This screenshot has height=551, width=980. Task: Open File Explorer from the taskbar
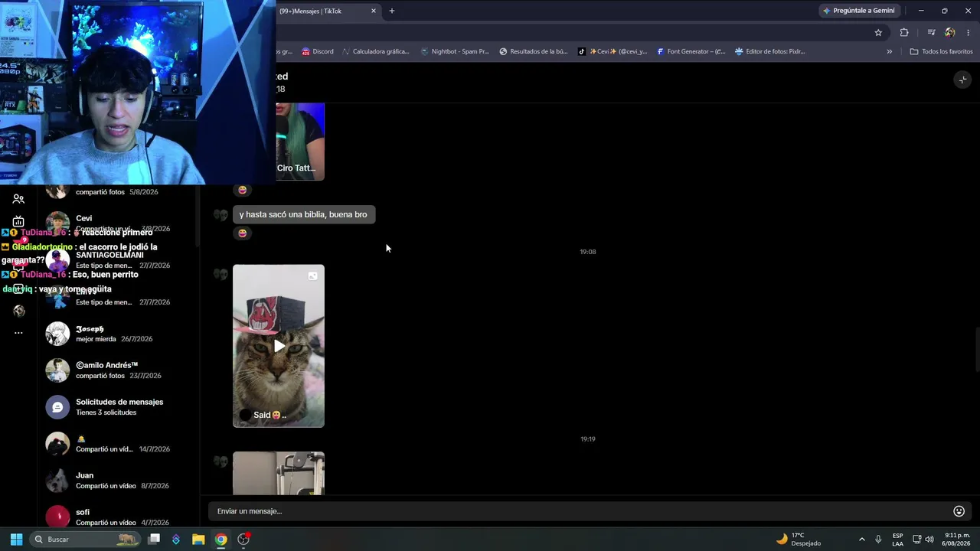(x=198, y=540)
